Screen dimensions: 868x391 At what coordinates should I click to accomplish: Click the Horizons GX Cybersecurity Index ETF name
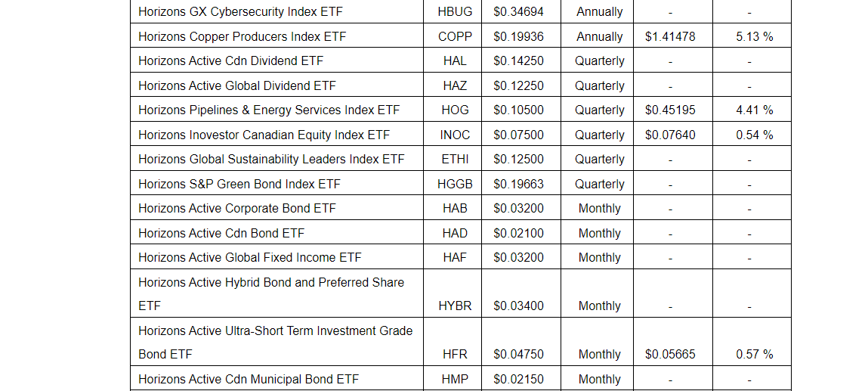point(242,12)
